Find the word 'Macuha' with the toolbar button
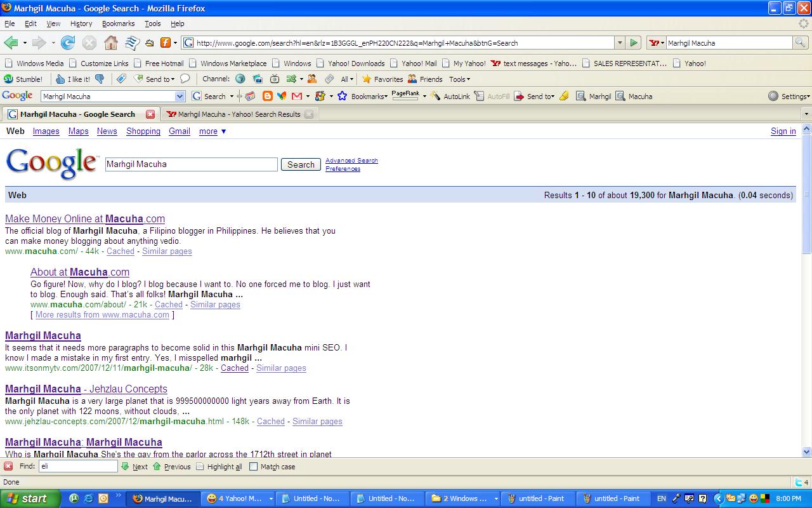 click(x=634, y=96)
